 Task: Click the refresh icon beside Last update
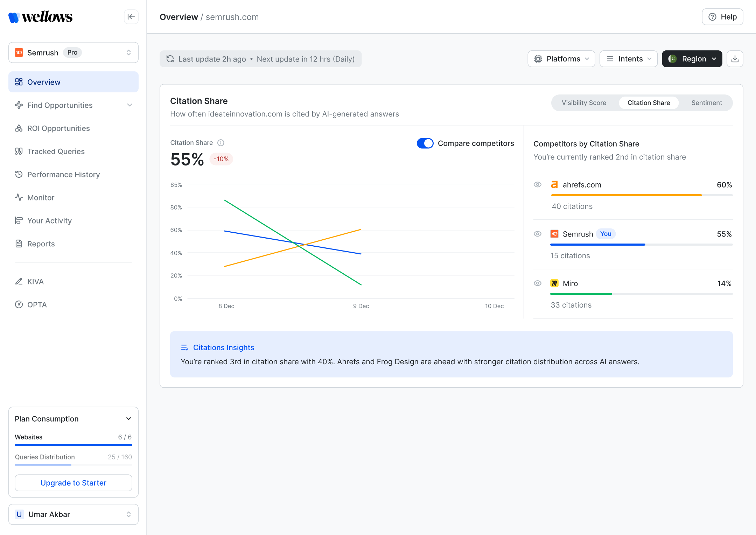click(x=170, y=59)
